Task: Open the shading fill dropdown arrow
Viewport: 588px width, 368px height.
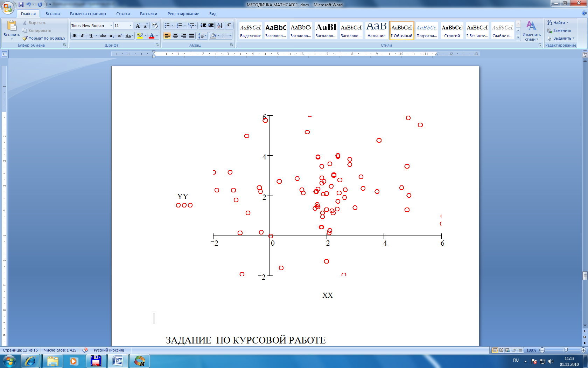Action: point(219,36)
